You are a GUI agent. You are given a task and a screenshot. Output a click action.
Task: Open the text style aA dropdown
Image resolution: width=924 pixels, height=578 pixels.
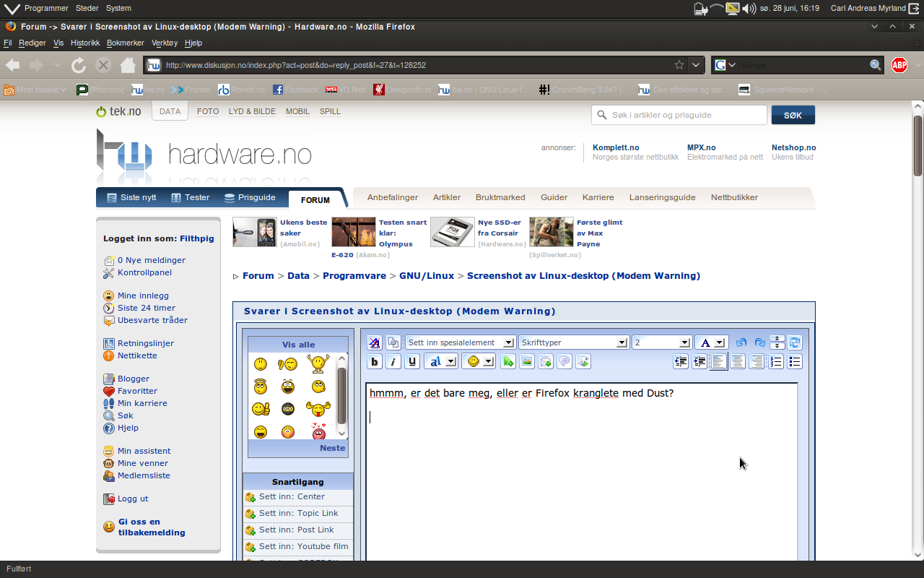point(440,362)
